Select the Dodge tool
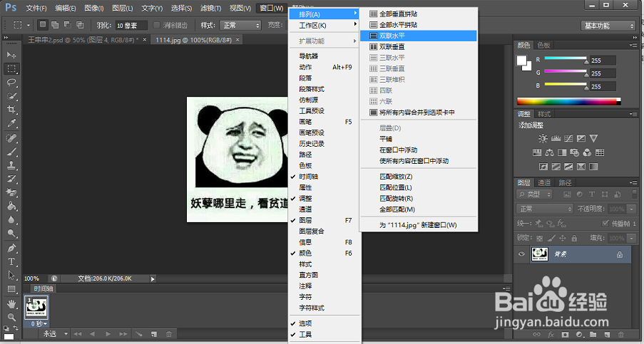This screenshot has width=644, height=344. (x=11, y=233)
